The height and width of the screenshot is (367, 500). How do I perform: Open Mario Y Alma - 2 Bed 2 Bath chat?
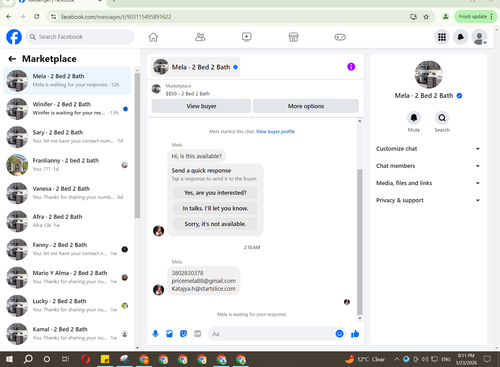67,277
